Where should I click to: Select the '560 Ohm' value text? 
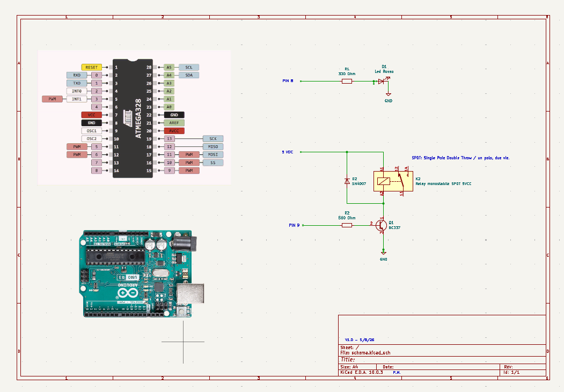[x=347, y=218]
